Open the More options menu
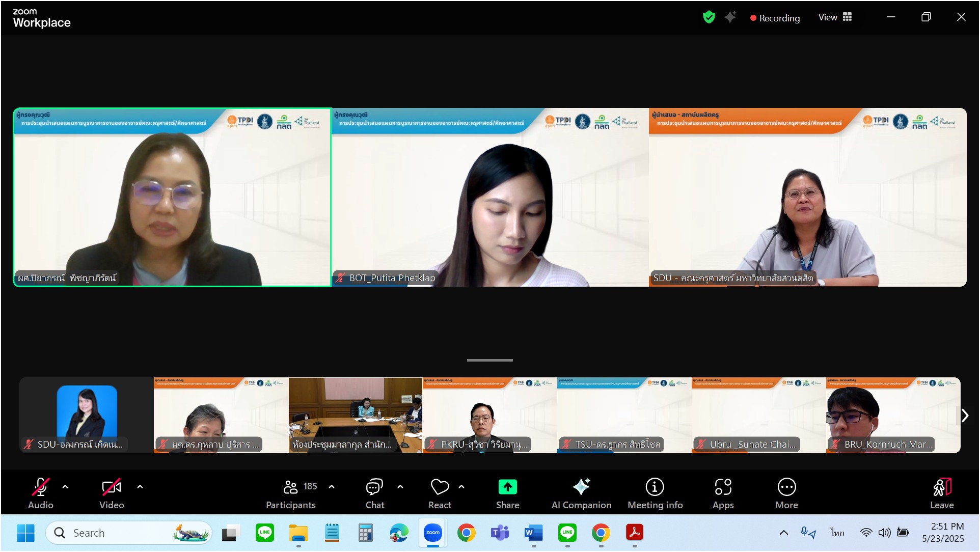Image resolution: width=980 pixels, height=552 pixels. 786,493
